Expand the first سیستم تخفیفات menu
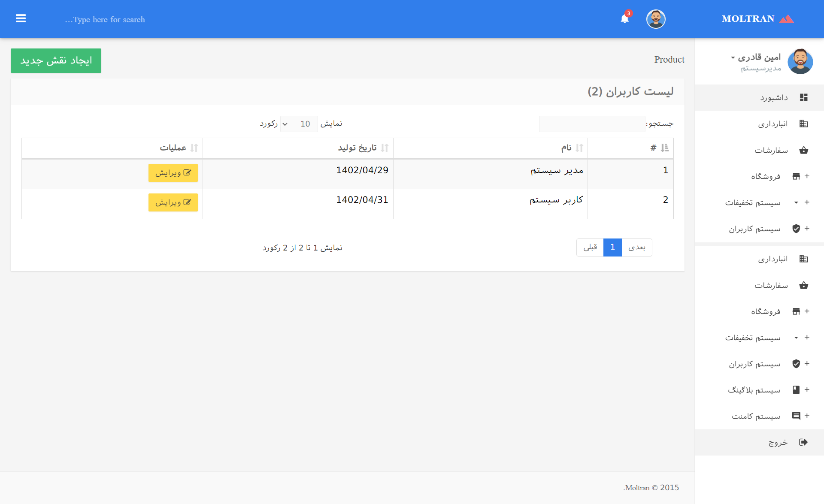The width and height of the screenshot is (824, 504). (753, 202)
